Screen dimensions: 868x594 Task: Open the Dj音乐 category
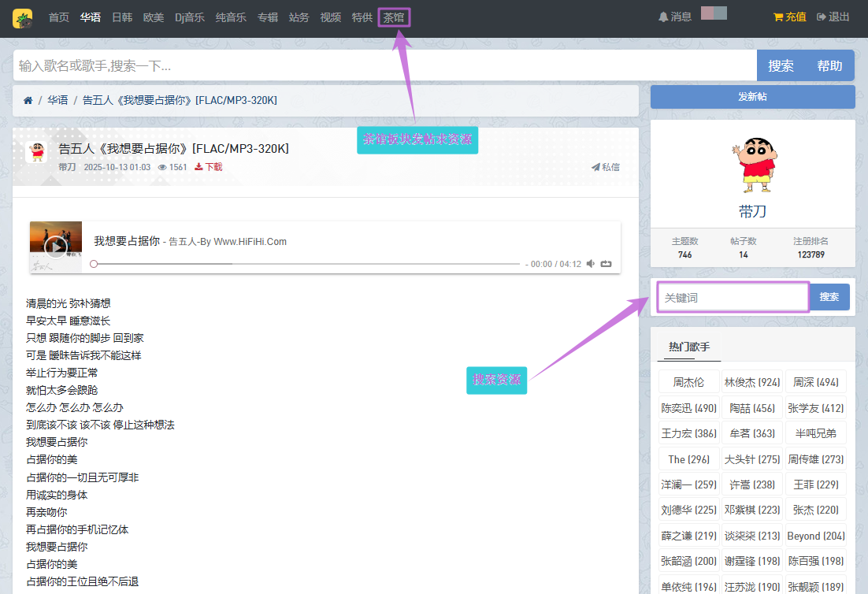click(x=190, y=17)
